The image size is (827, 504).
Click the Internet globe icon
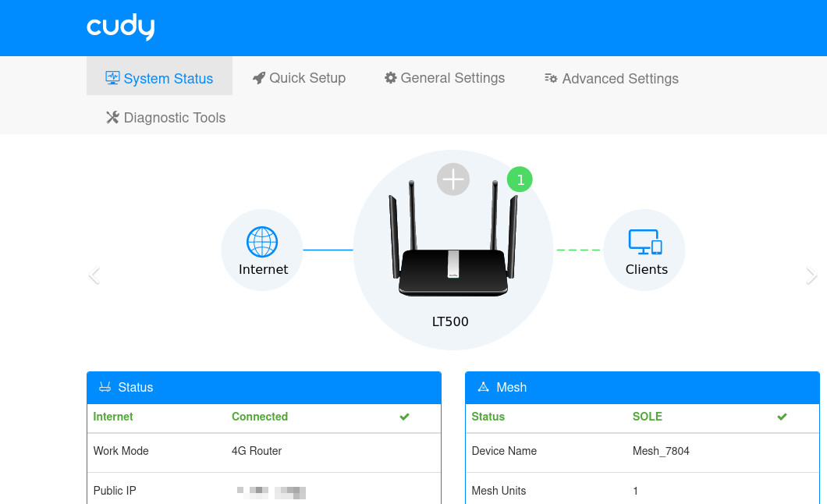pos(262,242)
